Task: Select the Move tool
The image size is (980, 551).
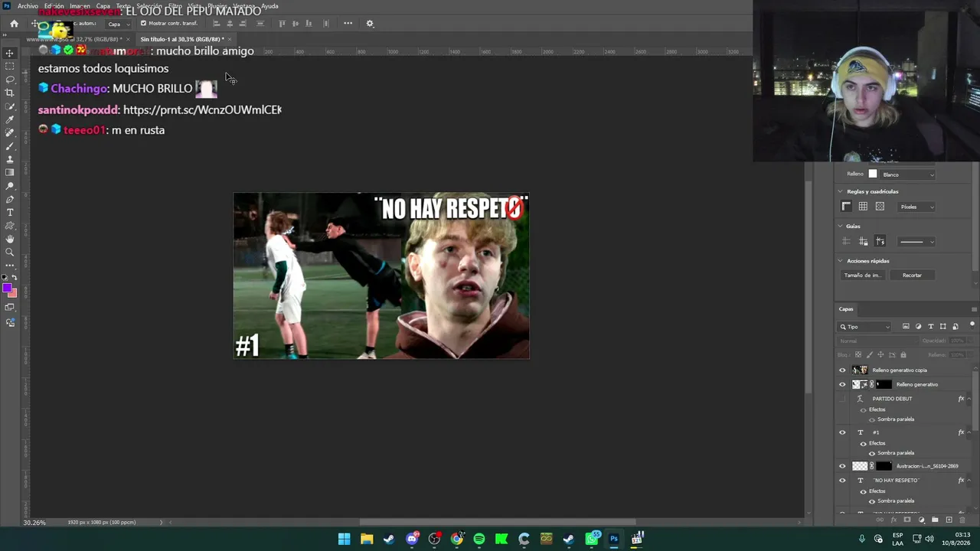Action: click(x=10, y=53)
